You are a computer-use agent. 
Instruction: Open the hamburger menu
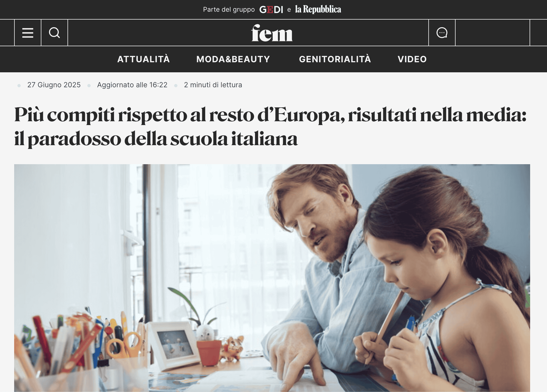28,33
